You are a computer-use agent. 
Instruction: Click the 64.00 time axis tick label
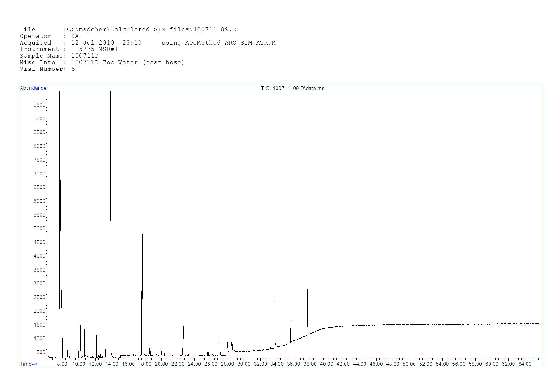pyautogui.click(x=525, y=364)
